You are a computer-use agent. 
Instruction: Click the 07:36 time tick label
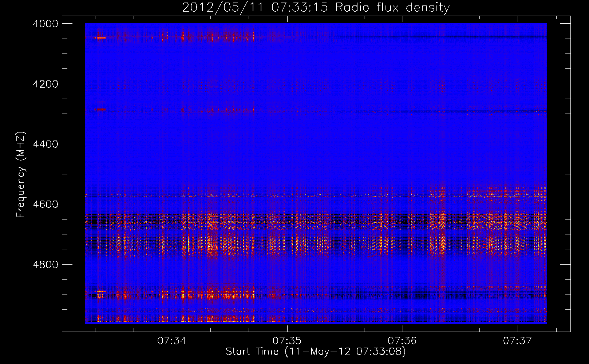pyautogui.click(x=402, y=341)
